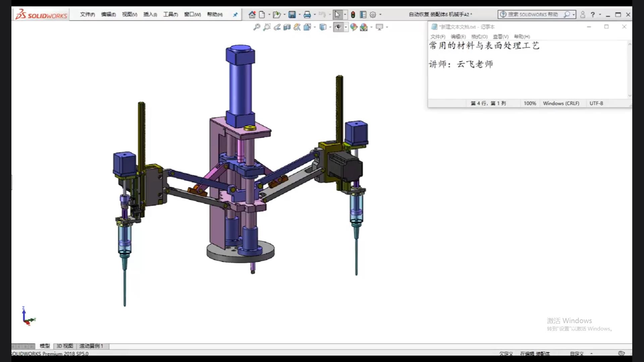This screenshot has width=644, height=362.
Task: Click the 自定义 unit system in status bar
Action: pyautogui.click(x=577, y=354)
